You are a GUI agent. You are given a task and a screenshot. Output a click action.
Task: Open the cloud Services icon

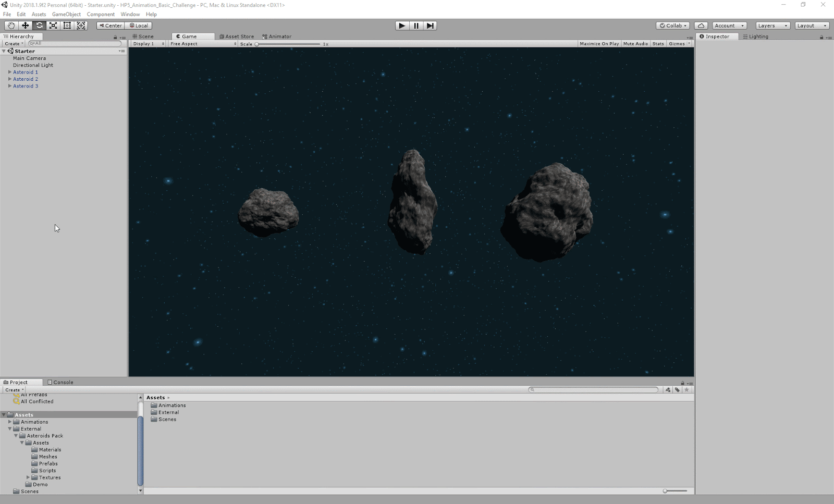coord(701,26)
